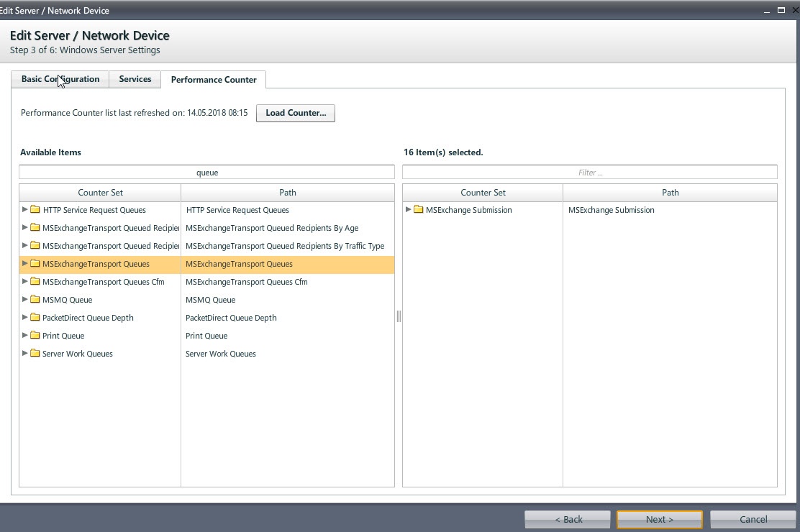The height and width of the screenshot is (532, 800).
Task: Click the splitter handle between the two lists
Action: pos(399,316)
